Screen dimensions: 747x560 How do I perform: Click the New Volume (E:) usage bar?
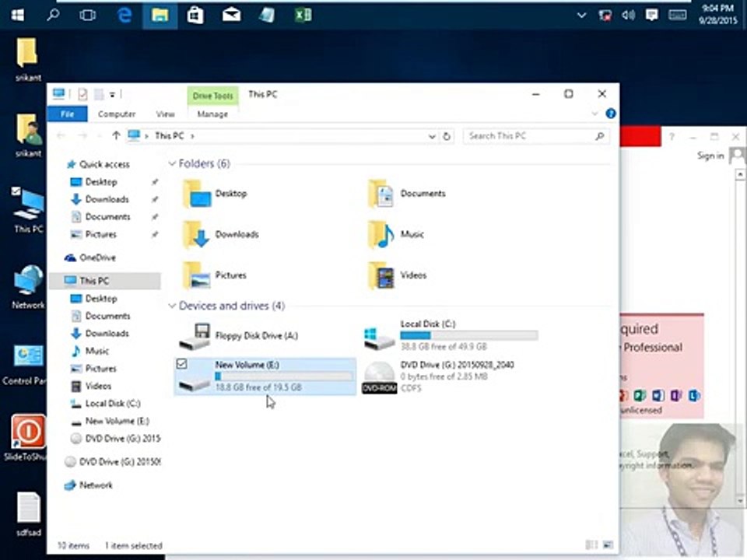[284, 376]
